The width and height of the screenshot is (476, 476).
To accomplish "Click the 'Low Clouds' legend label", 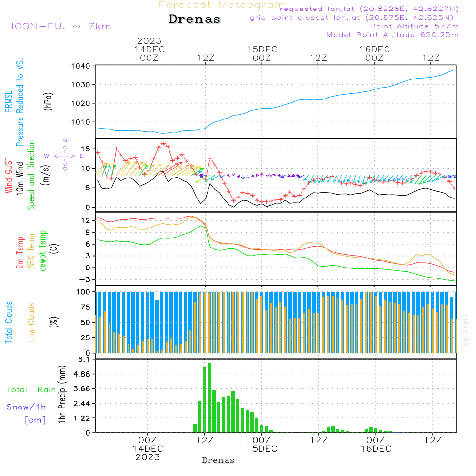I will (x=31, y=322).
